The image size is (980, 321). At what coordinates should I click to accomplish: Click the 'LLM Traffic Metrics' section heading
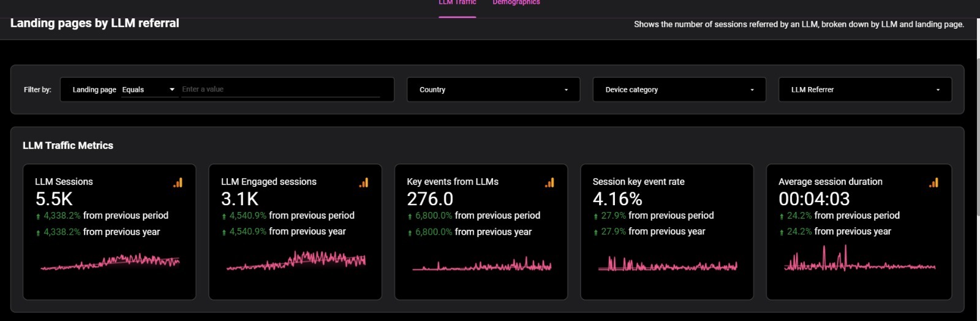(68, 146)
